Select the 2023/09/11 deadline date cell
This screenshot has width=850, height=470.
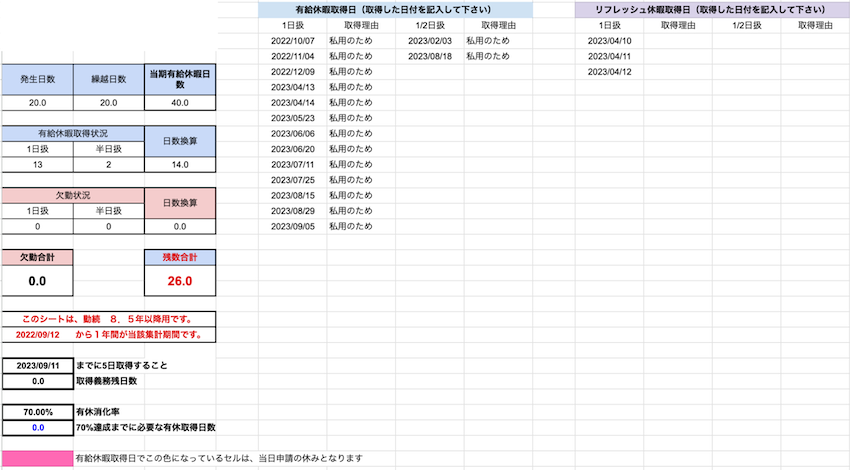[37, 365]
